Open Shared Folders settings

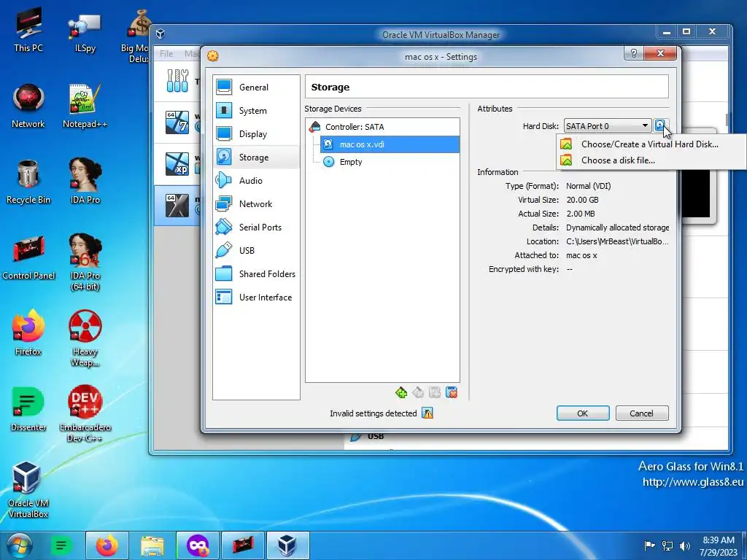pos(256,274)
